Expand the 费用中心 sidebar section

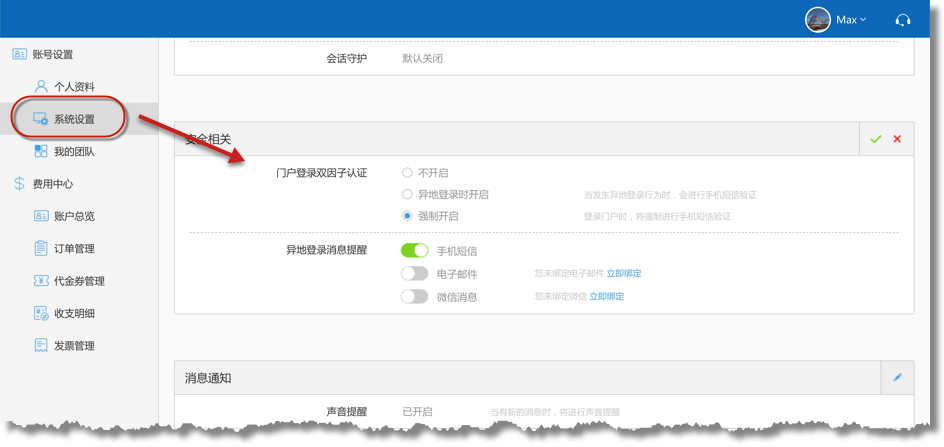52,184
